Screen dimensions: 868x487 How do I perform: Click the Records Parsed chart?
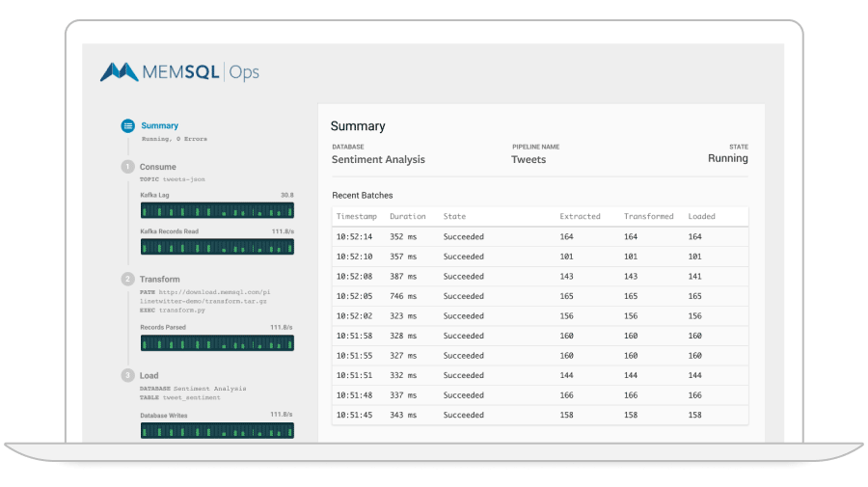pyautogui.click(x=217, y=343)
